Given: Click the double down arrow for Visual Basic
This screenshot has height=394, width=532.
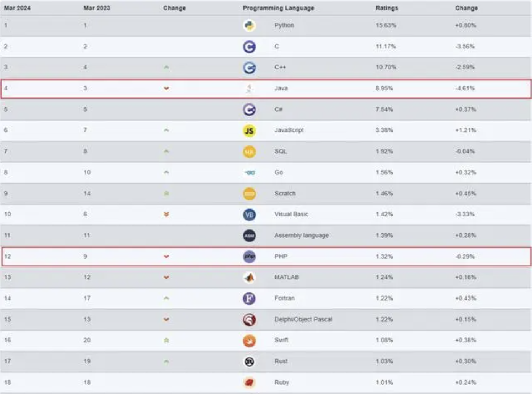Looking at the screenshot, I should pyautogui.click(x=166, y=215).
